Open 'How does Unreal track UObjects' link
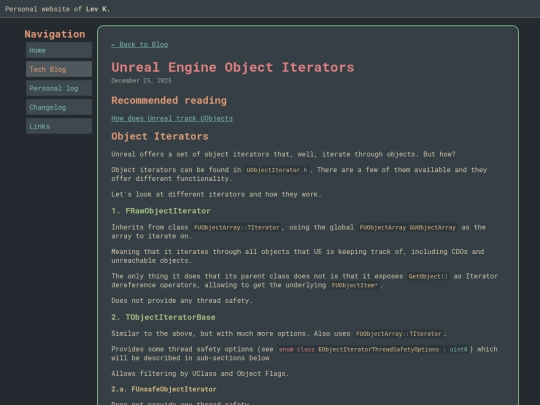Screen dimensions: 540x405 pos(172,118)
